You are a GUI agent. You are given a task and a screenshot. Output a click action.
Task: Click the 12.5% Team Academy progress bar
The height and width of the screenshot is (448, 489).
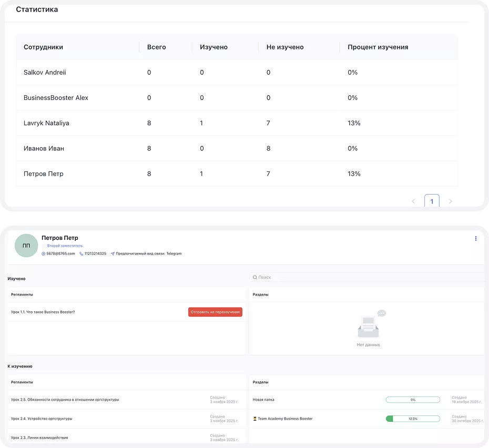click(x=413, y=419)
